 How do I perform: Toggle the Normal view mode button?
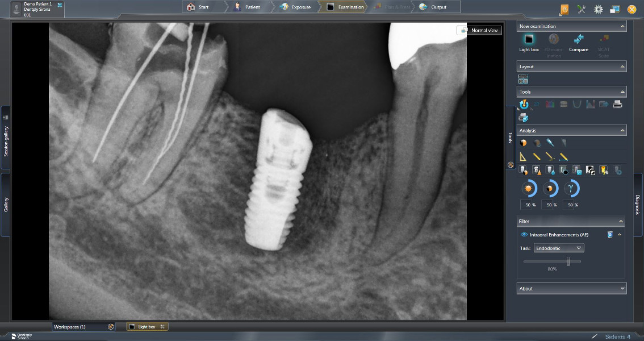pyautogui.click(x=480, y=30)
